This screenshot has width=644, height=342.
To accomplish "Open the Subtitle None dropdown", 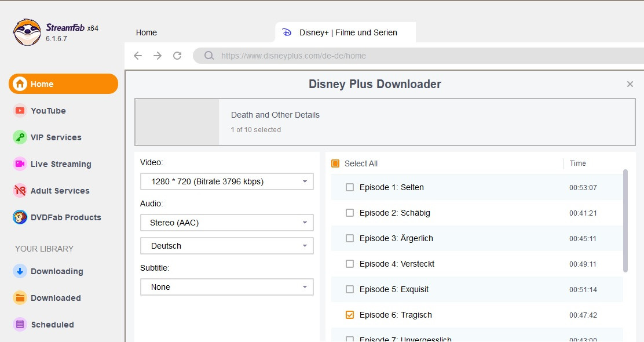I will (x=226, y=287).
